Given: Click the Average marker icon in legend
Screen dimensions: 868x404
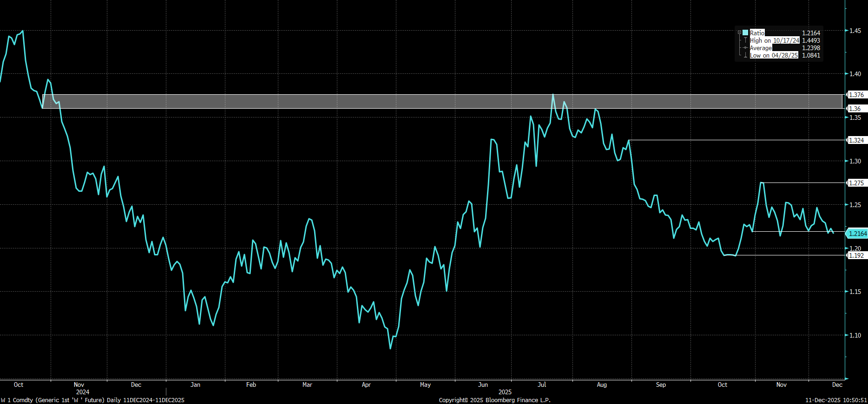Looking at the screenshot, I should coord(745,48).
